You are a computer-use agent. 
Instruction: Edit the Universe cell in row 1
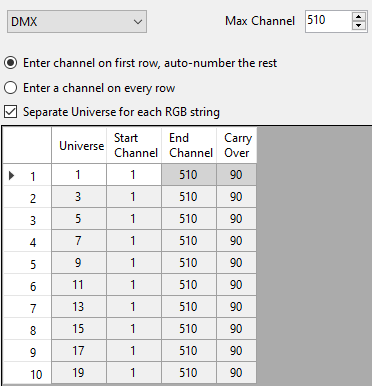(x=79, y=175)
